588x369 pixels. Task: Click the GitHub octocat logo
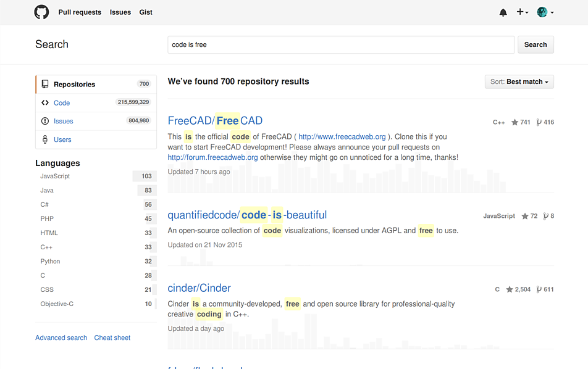click(x=41, y=12)
